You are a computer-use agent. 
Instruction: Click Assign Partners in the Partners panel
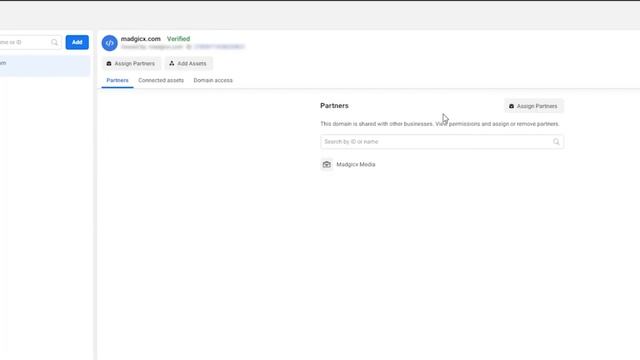tap(533, 106)
